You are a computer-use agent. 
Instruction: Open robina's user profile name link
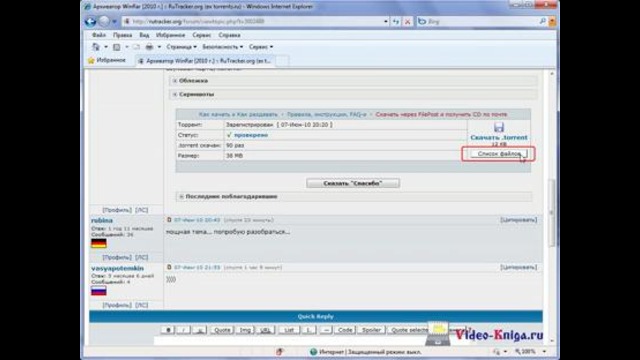pos(102,220)
